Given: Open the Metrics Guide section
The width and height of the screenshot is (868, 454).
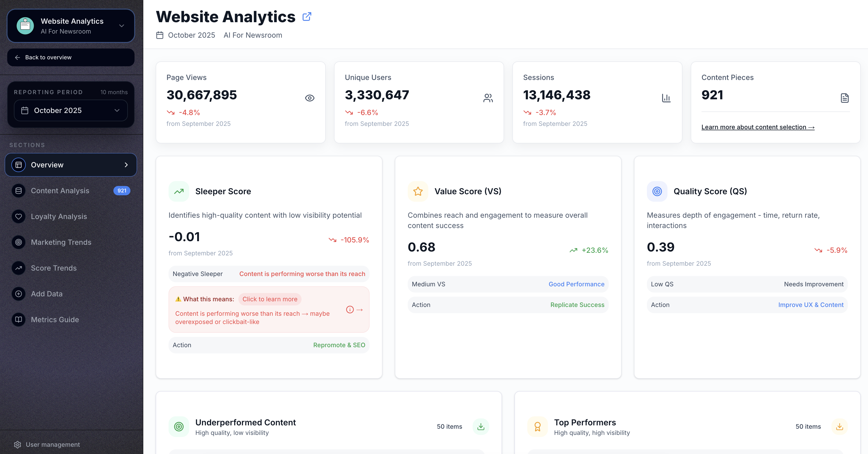Looking at the screenshot, I should pos(55,319).
